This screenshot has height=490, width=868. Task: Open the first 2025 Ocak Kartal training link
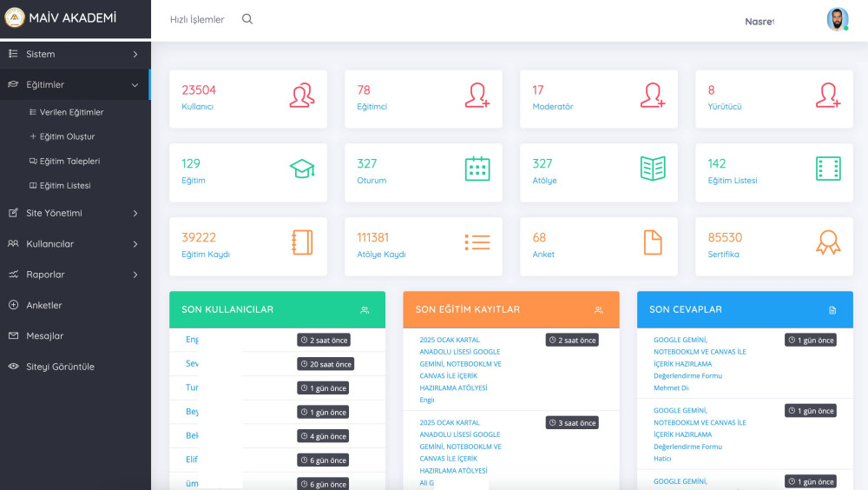click(x=460, y=363)
